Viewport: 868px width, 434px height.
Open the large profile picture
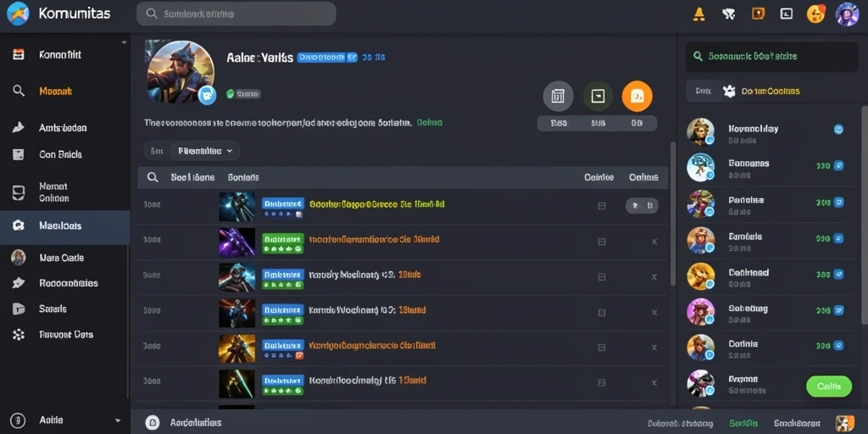181,72
